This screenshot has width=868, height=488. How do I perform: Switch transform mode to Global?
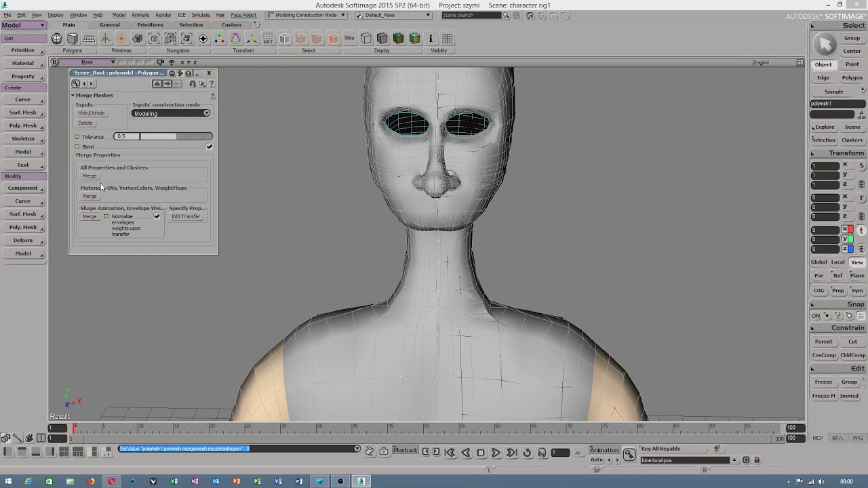tap(818, 262)
